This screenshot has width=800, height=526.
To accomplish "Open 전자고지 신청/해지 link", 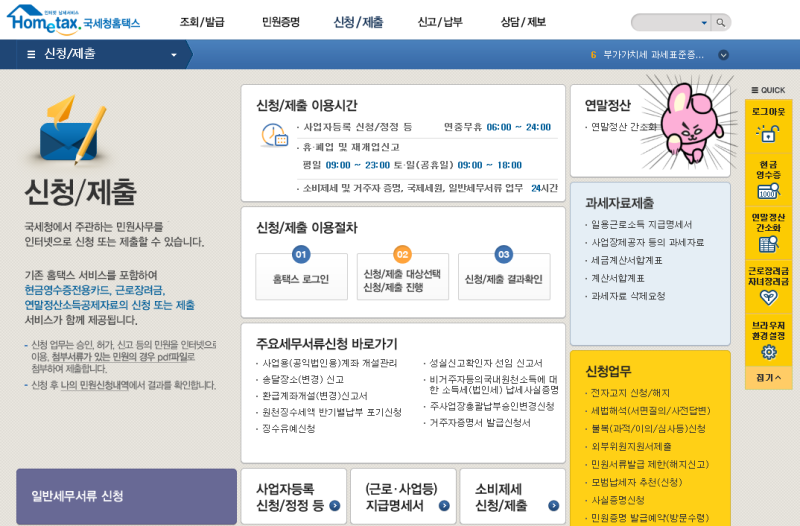I will [630, 393].
